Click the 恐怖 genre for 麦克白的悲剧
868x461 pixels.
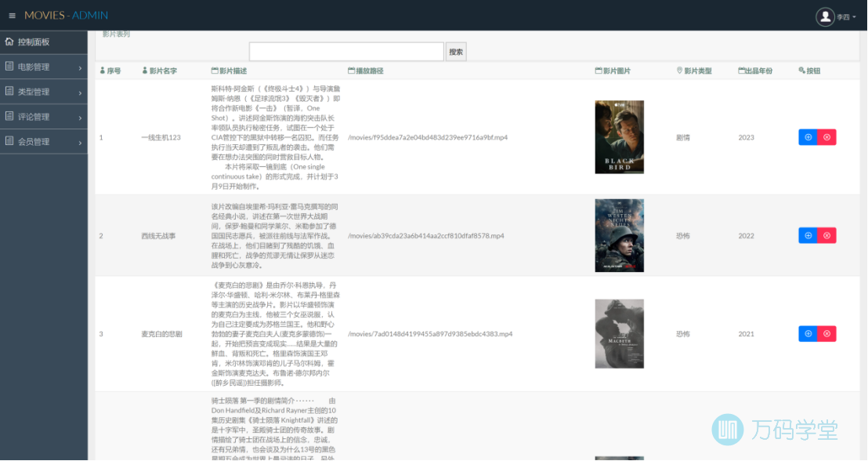click(683, 334)
